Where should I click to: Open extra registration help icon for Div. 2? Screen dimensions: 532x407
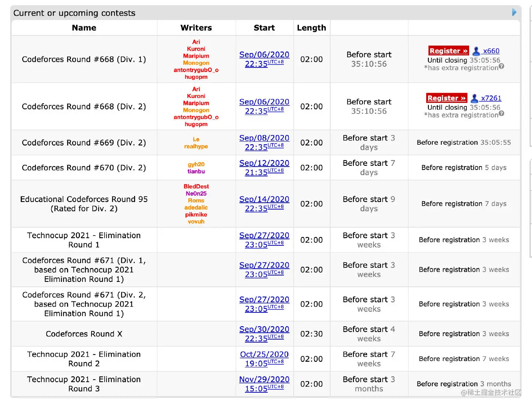click(502, 113)
